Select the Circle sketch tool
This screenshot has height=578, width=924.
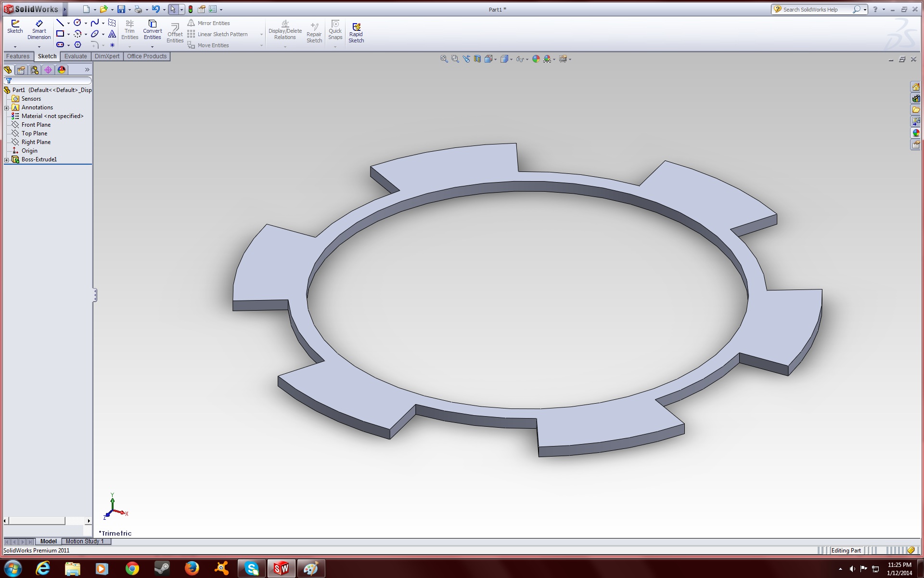point(77,23)
